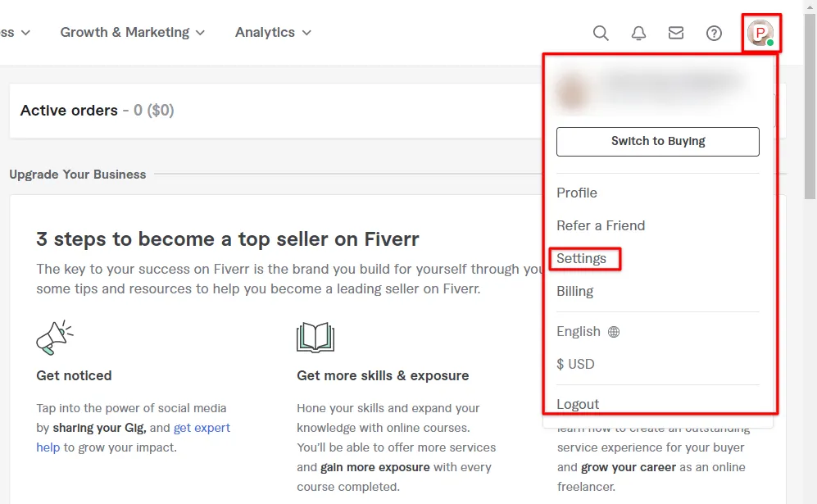Click the profile avatar in header
Image resolution: width=817 pixels, height=504 pixels.
[760, 33]
